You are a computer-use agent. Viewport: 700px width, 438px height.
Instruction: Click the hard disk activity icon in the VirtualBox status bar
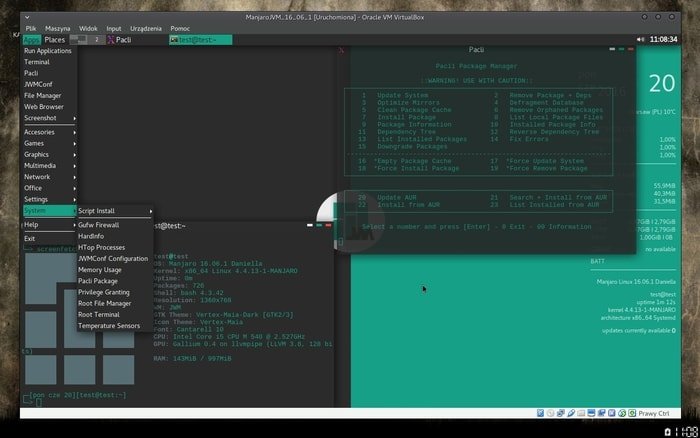540,413
